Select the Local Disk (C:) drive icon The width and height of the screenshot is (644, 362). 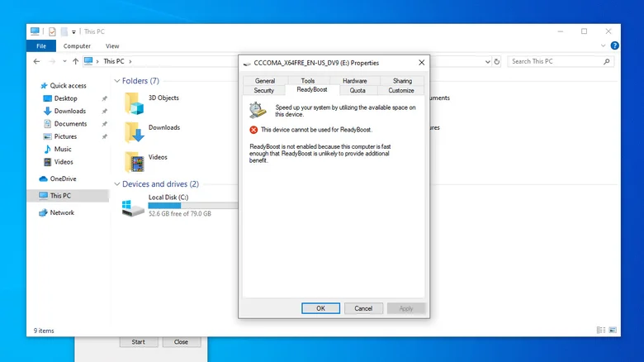coord(133,207)
